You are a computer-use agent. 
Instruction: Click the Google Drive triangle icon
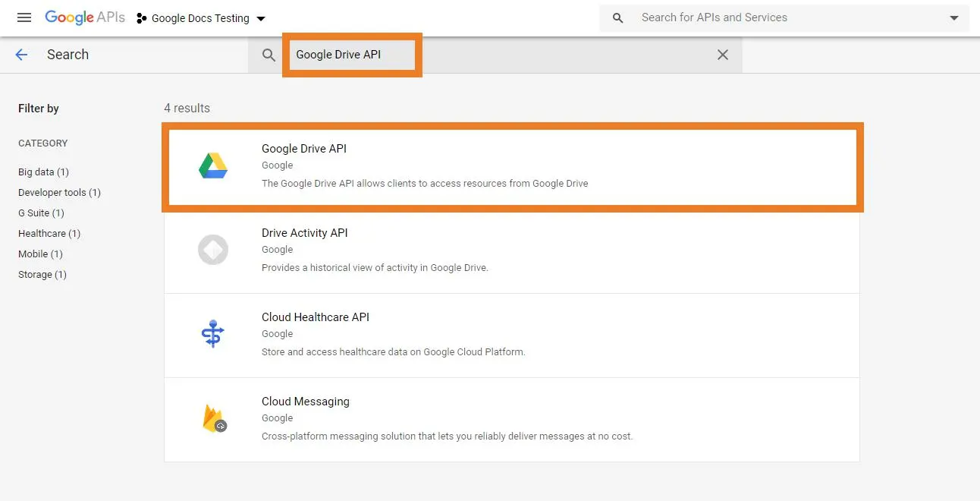213,165
